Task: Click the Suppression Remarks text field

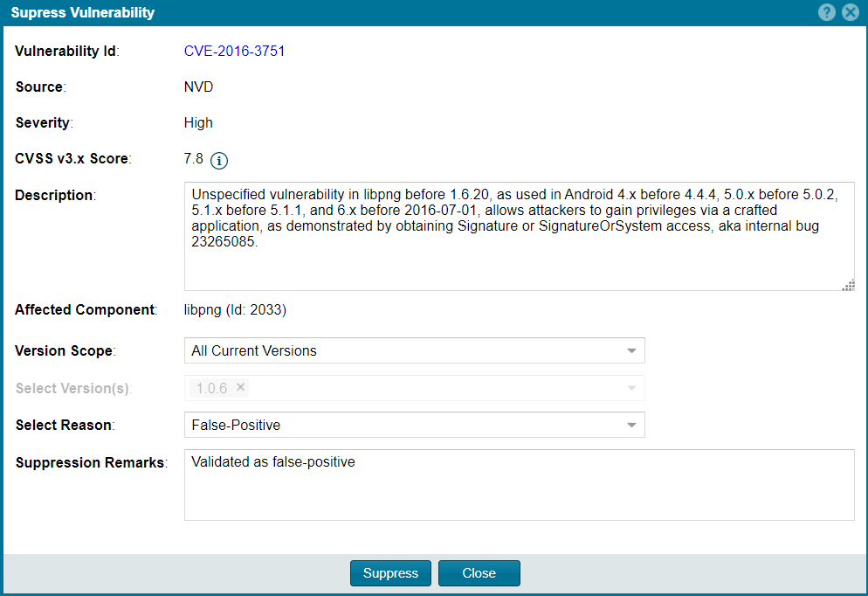Action: pyautogui.click(x=520, y=485)
